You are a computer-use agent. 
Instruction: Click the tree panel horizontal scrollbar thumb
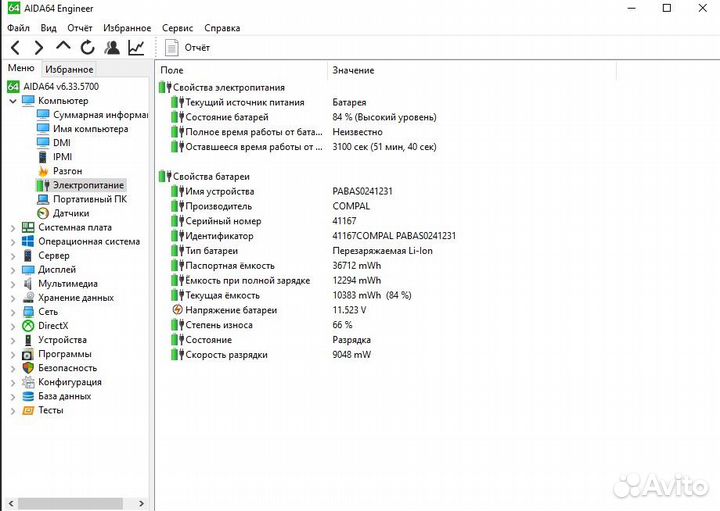point(70,503)
